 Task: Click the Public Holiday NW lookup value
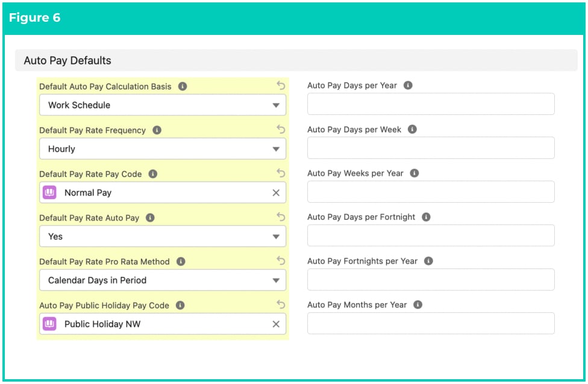pyautogui.click(x=102, y=324)
